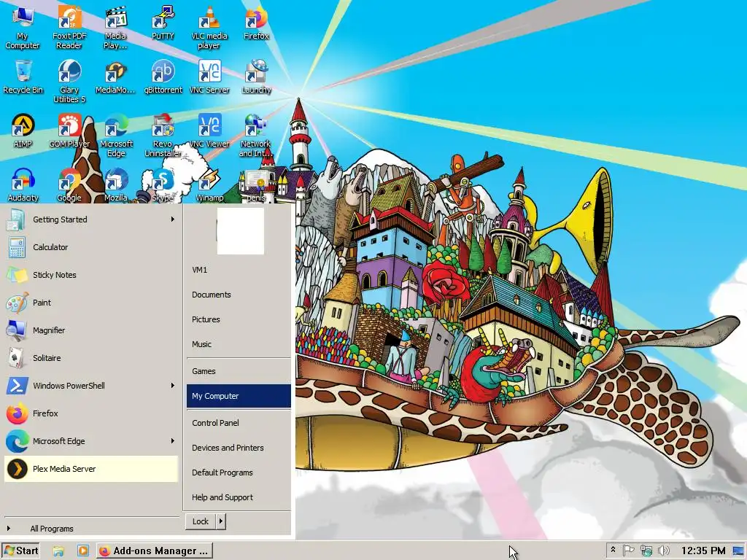Select Mozilla Thunderbird desktop icon
Image resolution: width=747 pixels, height=560 pixels.
click(116, 184)
